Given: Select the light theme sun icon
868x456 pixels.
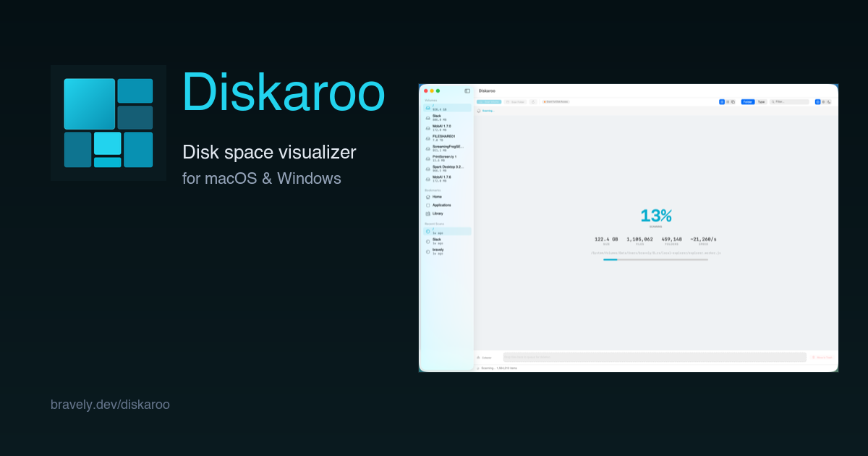Looking at the screenshot, I should [x=823, y=102].
